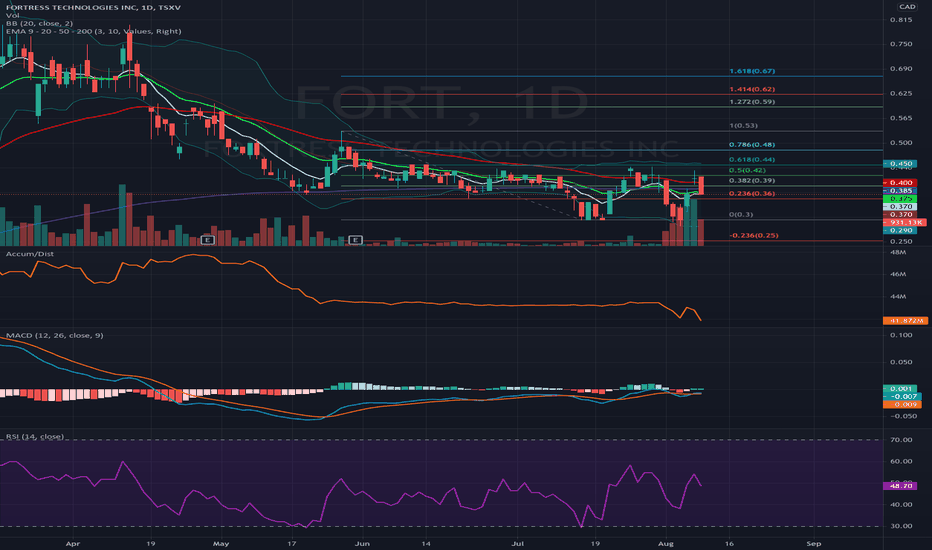Select the Vol indicator legend

pos(12,15)
